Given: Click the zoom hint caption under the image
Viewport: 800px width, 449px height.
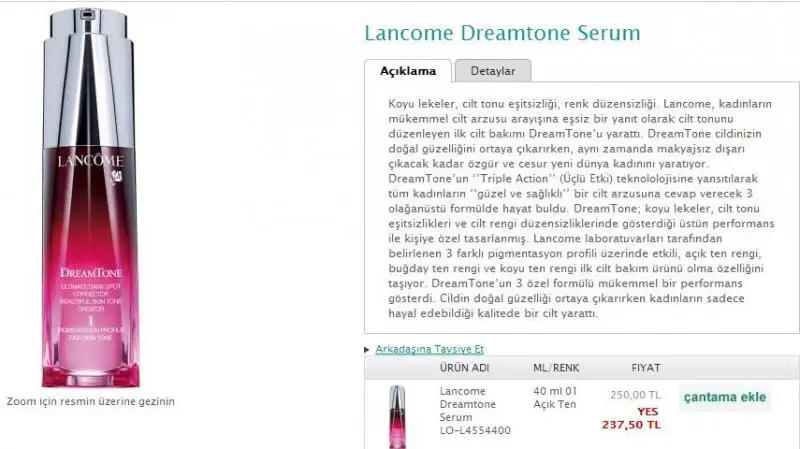Looking at the screenshot, I should (90, 402).
